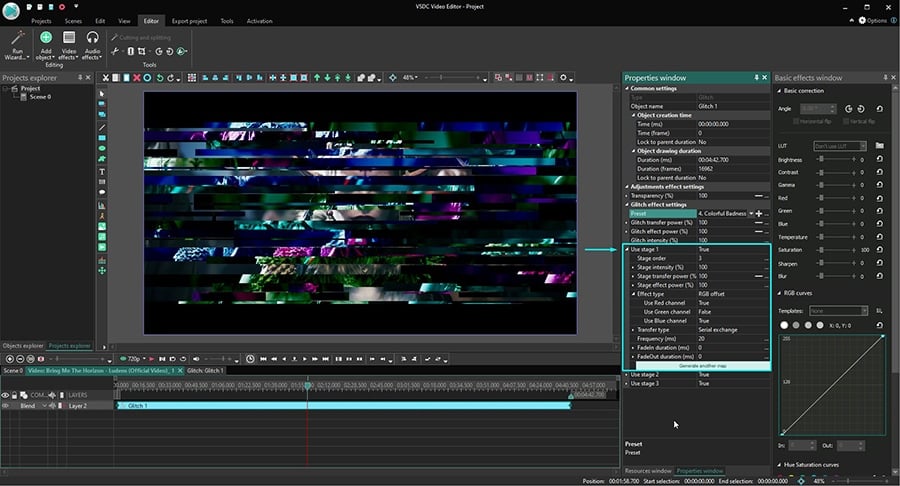Mute the audio icon on Layer 2
The height and width of the screenshot is (486, 900).
coord(52,406)
